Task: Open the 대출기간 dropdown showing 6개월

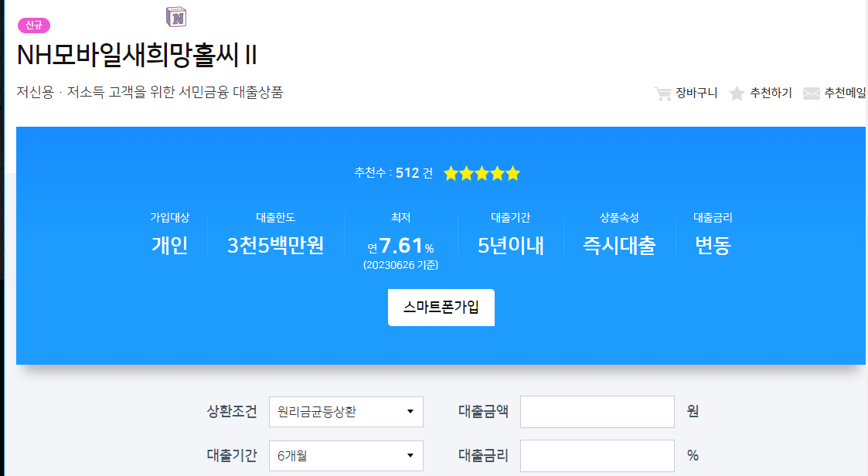Action: [346, 455]
